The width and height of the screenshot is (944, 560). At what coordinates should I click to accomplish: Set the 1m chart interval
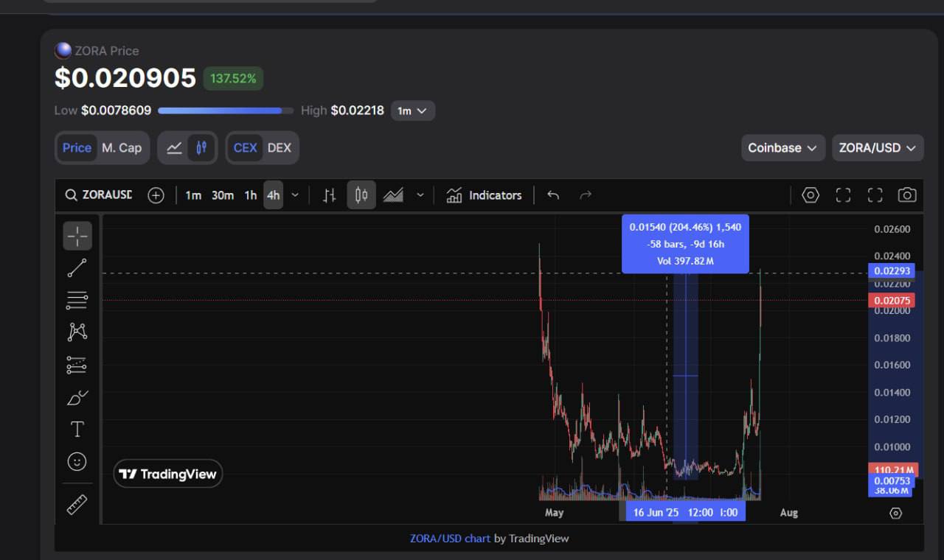(x=193, y=195)
